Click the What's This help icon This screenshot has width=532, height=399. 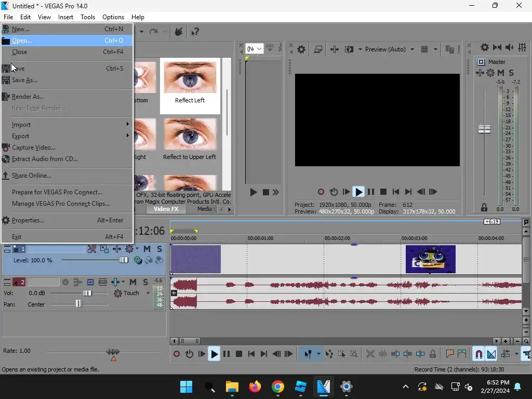pos(195,32)
